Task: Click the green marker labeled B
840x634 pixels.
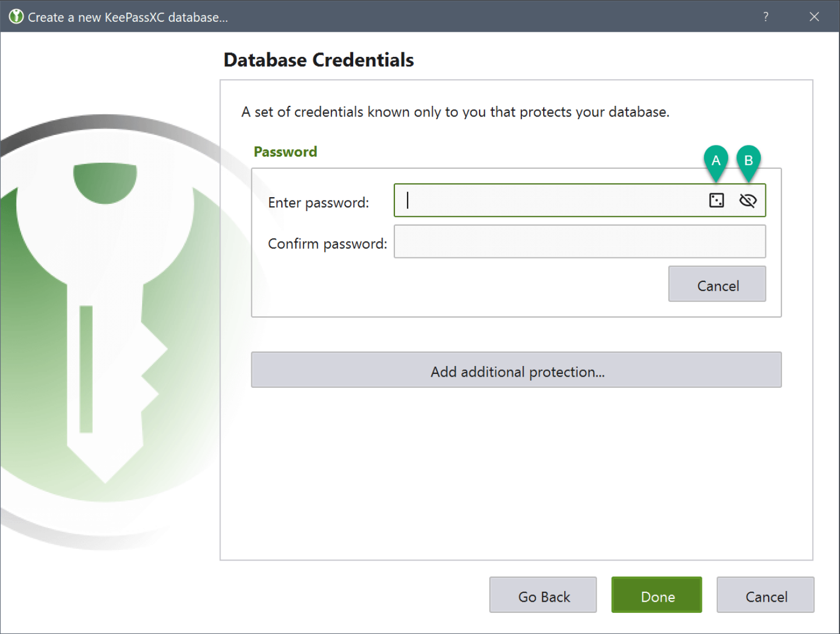Action: tap(749, 161)
